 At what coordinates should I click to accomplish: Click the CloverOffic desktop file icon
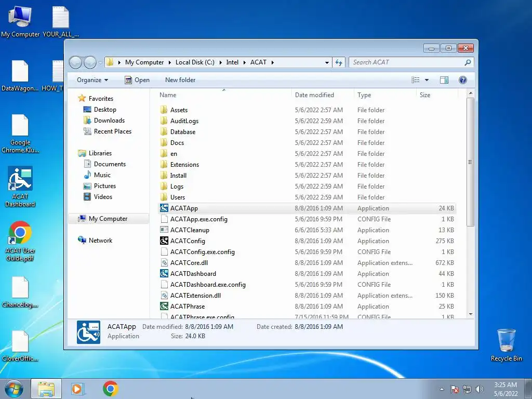click(x=20, y=346)
